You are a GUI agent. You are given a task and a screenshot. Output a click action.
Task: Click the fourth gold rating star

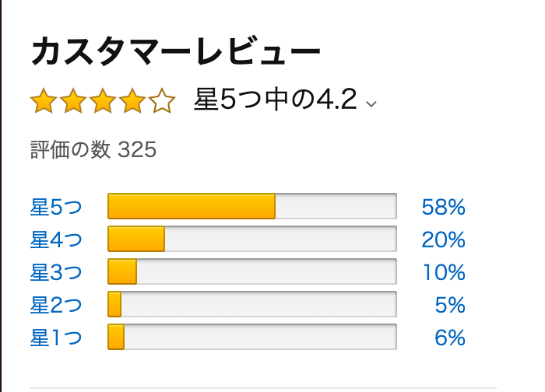(132, 100)
